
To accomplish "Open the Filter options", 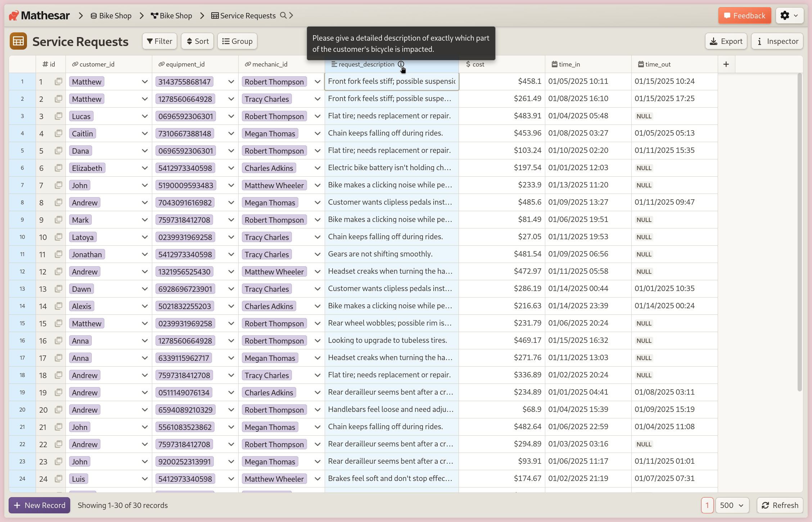I will tap(159, 41).
